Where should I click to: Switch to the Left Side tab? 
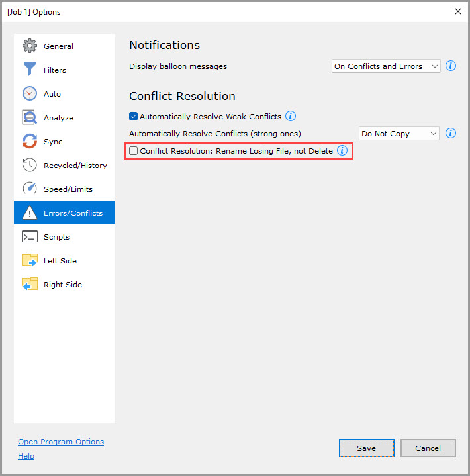click(60, 261)
